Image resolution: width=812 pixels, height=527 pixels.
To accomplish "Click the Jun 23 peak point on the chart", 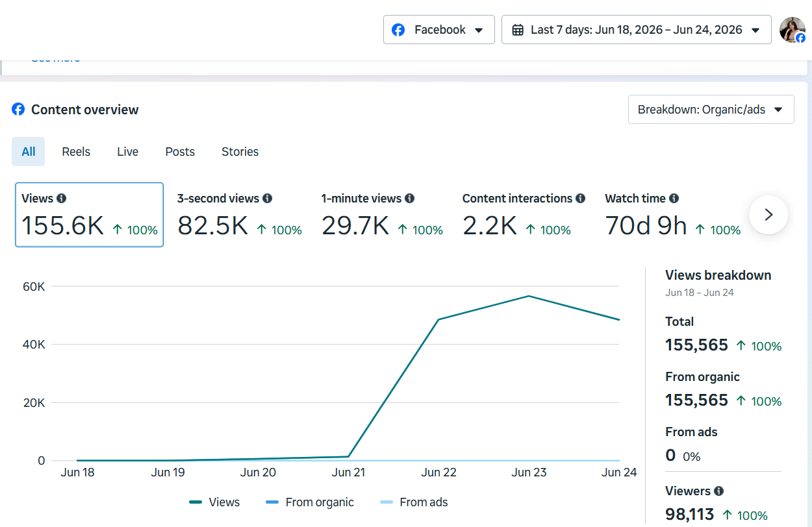I will (529, 296).
